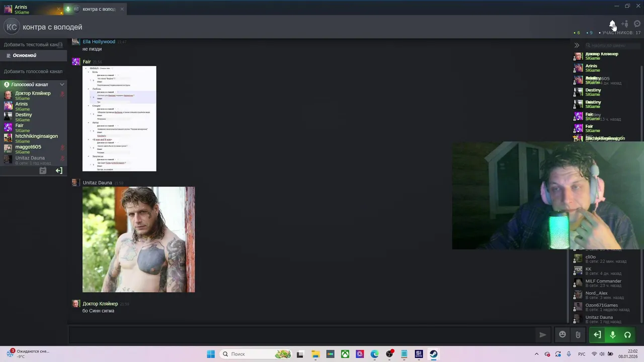Image resolution: width=644 pixels, height=362 pixels.
Task: Open chat settings gear icon
Action: pos(637,24)
